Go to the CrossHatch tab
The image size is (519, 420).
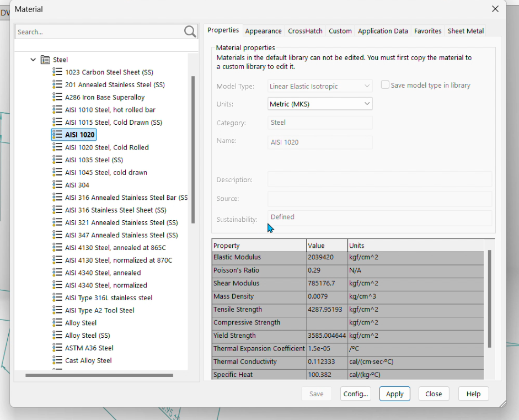(305, 31)
